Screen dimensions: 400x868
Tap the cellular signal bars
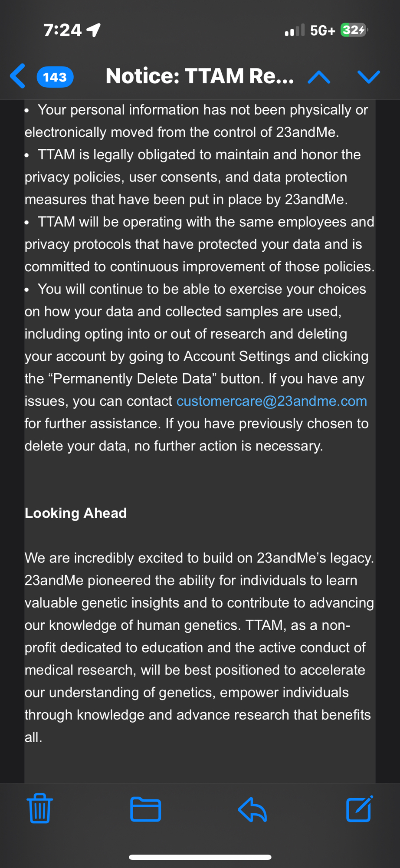click(x=295, y=30)
